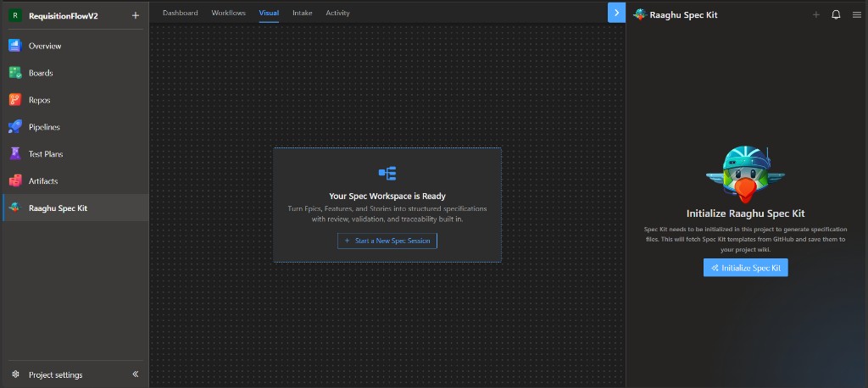Open the Artifacts icon in sidebar
868x388 pixels.
[15, 181]
